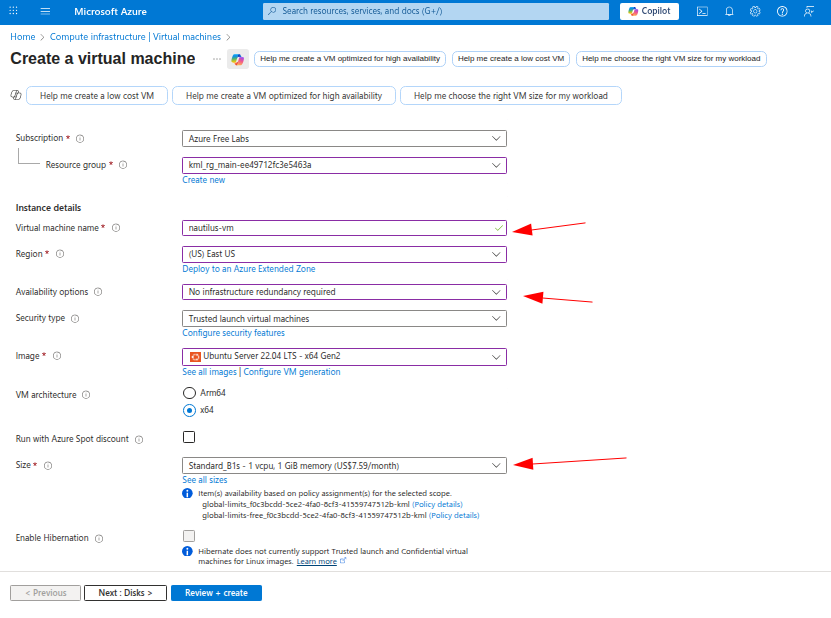The width and height of the screenshot is (831, 618).
Task: Open Cloud Shell from the top bar
Action: (x=702, y=11)
